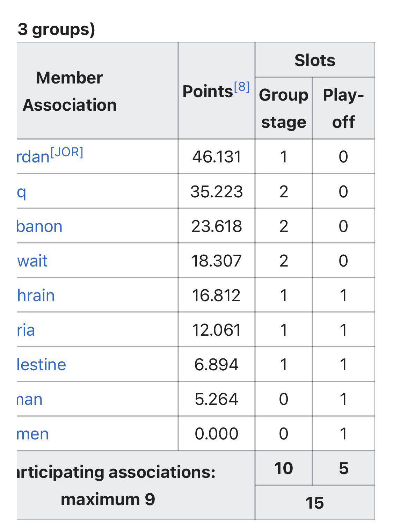Image resolution: width=393 pixels, height=532 pixels.
Task: Click the Member Association column header
Action: coord(70,91)
